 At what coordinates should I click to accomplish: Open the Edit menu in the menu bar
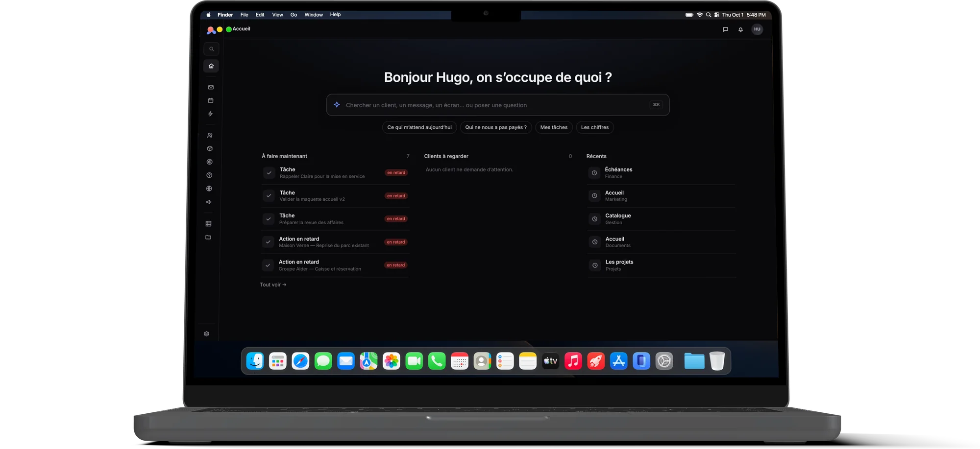pos(260,15)
